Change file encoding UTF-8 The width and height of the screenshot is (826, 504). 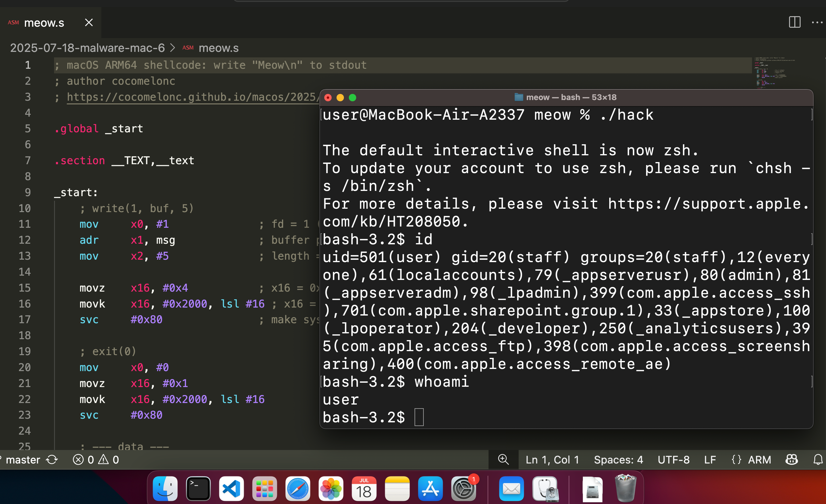click(673, 459)
